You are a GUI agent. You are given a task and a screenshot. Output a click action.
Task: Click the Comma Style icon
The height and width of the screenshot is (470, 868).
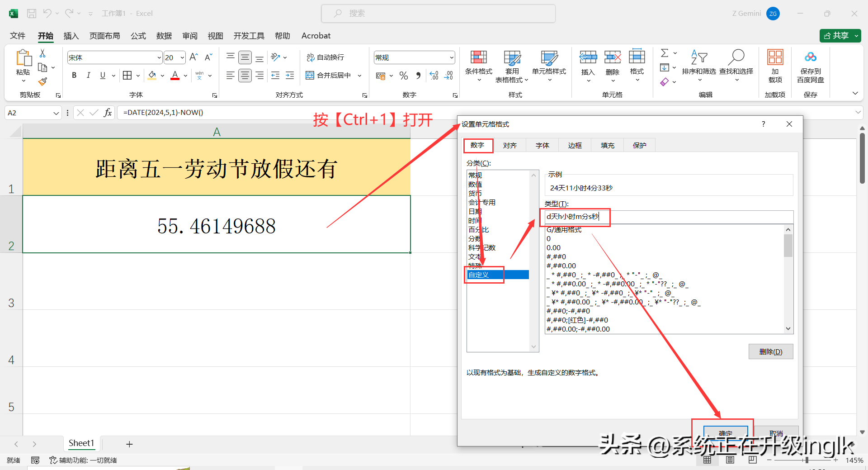click(x=418, y=76)
